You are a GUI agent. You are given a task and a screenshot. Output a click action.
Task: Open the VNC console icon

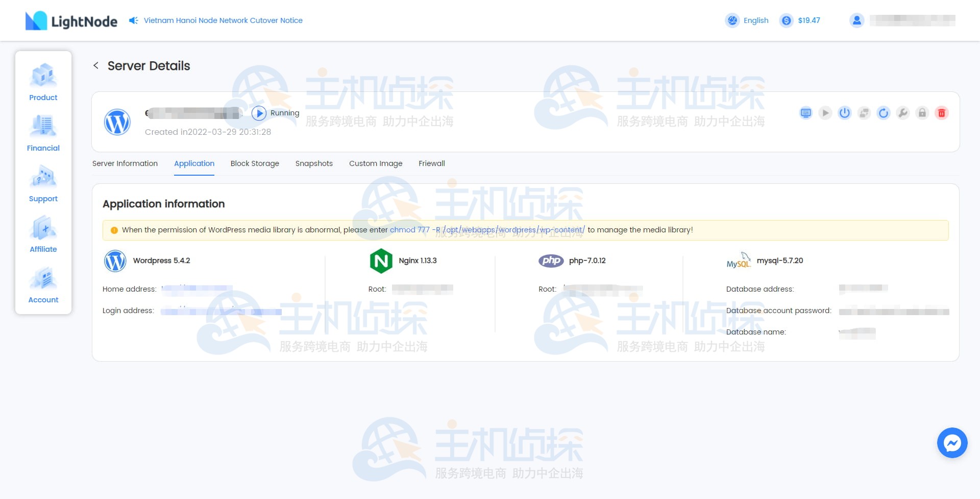click(805, 113)
